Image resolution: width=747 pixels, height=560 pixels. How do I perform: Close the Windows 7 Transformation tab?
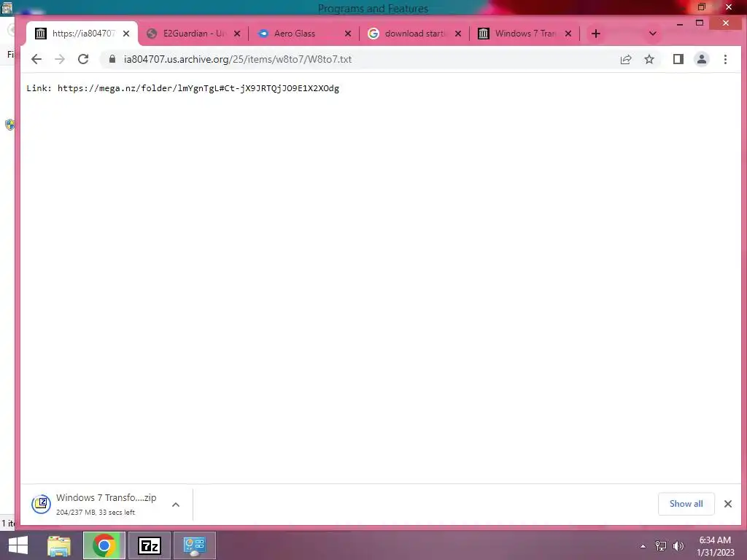(568, 34)
